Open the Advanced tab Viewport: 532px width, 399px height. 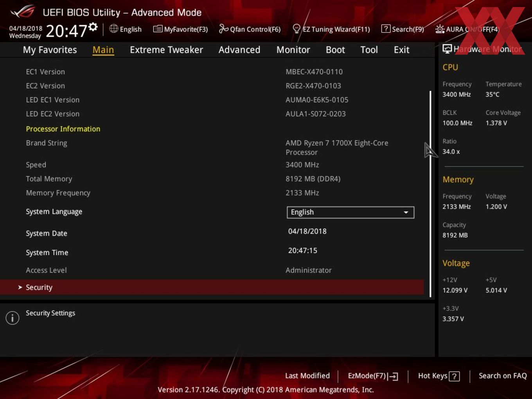[239, 50]
